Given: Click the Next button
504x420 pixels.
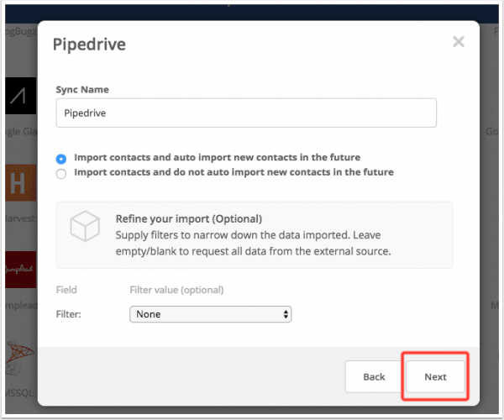Looking at the screenshot, I should click(435, 376).
